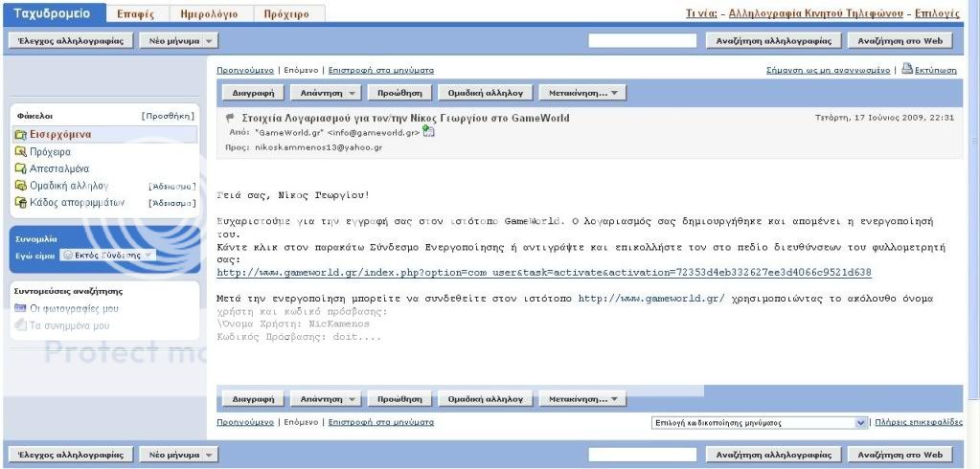Screen dimensions: 980x469
Task: Click the add-contact icon next to sender address
Action: pos(428,132)
